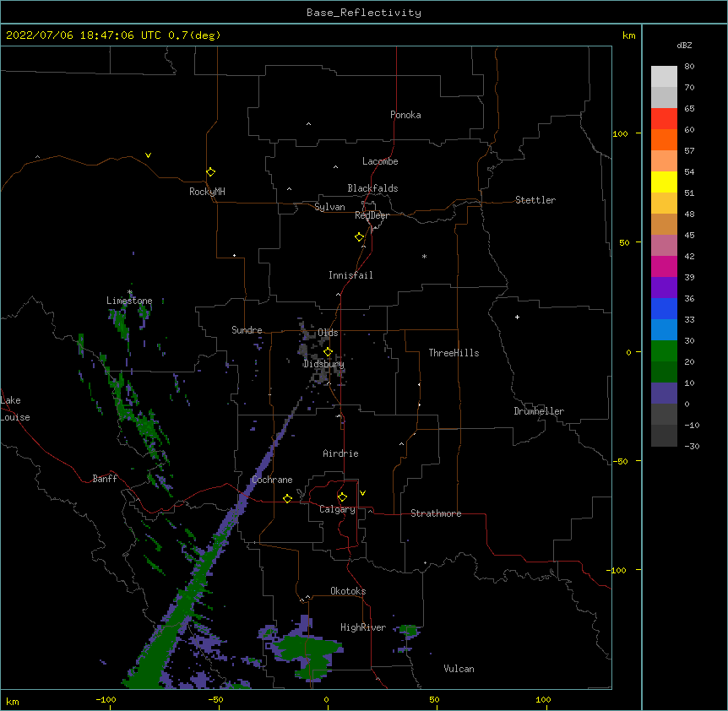
Task: Click the Strathmore label
Action: (x=436, y=513)
